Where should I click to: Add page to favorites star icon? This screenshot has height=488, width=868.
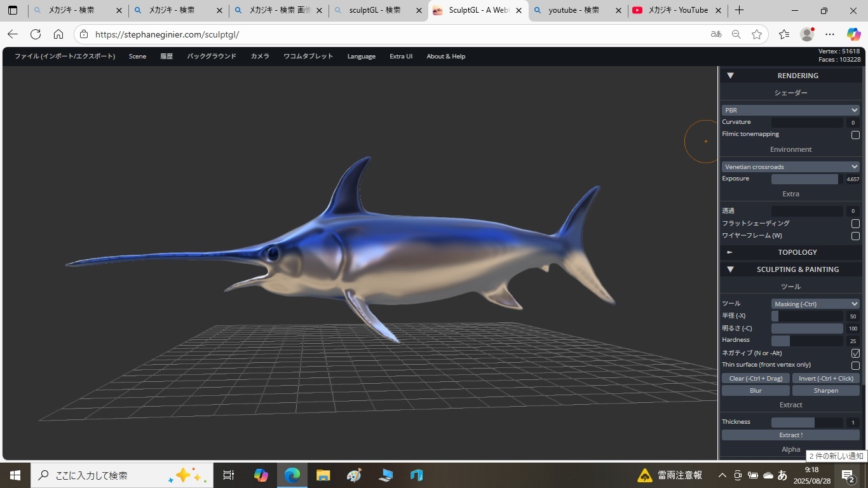tap(756, 34)
